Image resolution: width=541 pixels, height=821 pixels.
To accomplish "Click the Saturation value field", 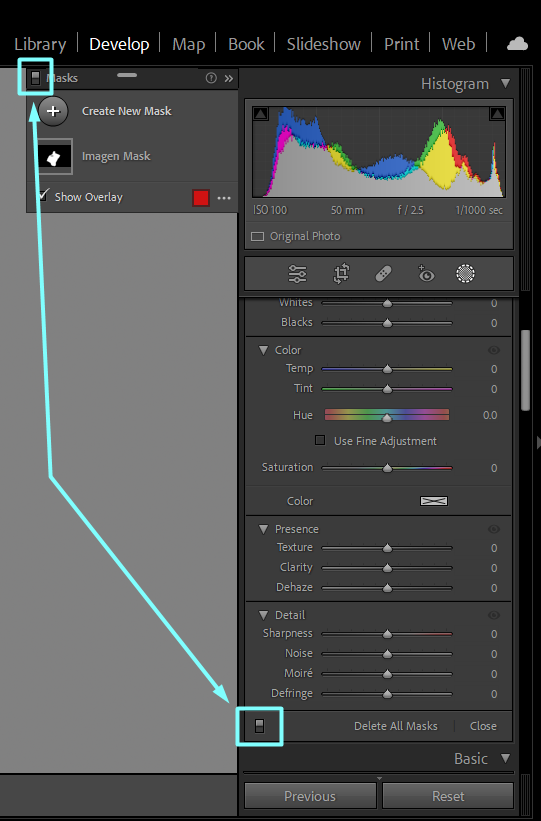I will 494,468.
